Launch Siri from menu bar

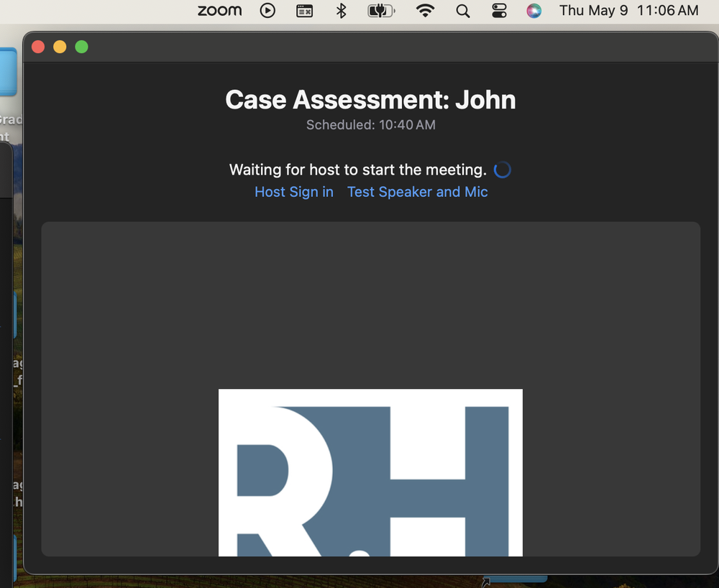pos(533,11)
